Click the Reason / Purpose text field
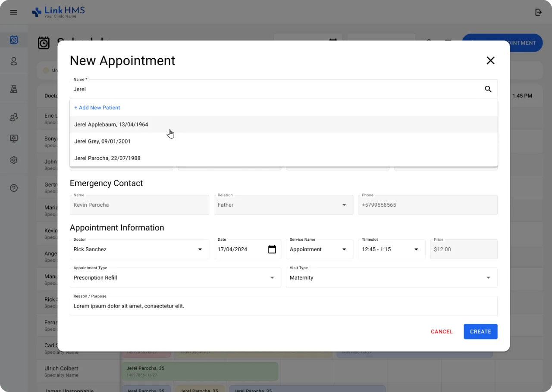This screenshot has height=392, width=552. (284, 306)
